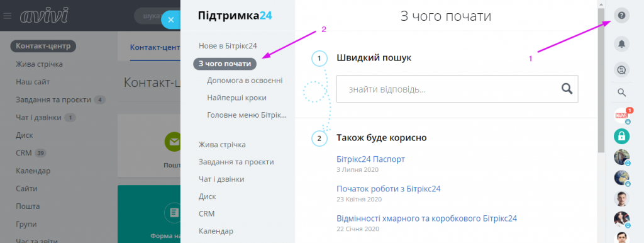Click the 'Швидкий пошук' heading
The width and height of the screenshot is (644, 243).
(x=374, y=58)
